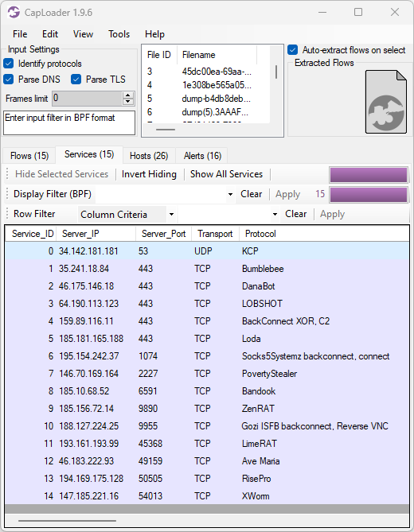Select Socks5Systemz backconnect row
The height and width of the screenshot is (532, 414).
(x=207, y=356)
